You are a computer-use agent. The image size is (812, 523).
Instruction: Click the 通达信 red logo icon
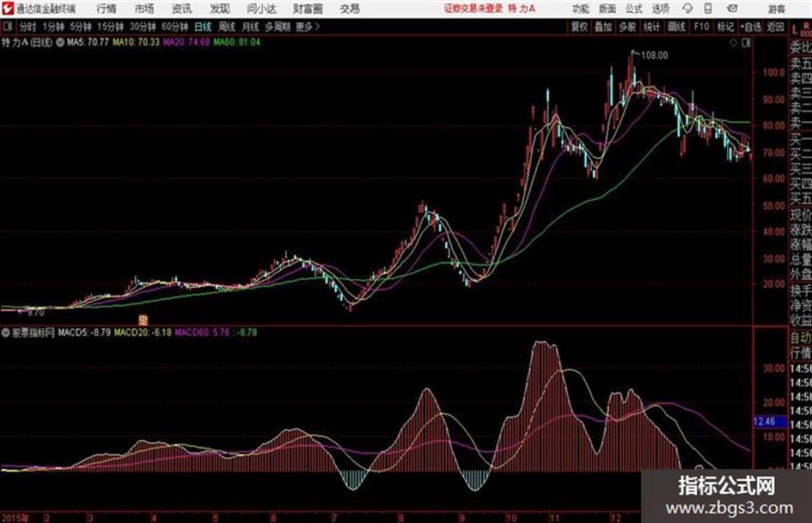pos(8,9)
